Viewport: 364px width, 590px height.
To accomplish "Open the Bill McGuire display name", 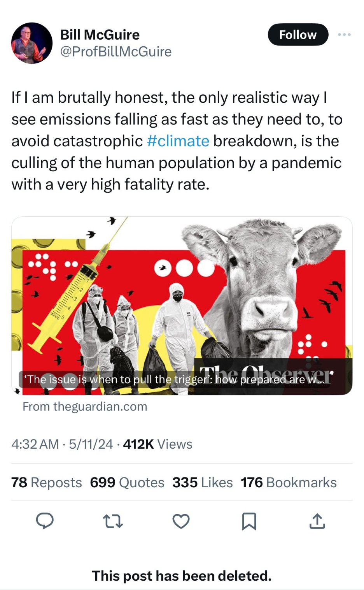I will point(100,35).
